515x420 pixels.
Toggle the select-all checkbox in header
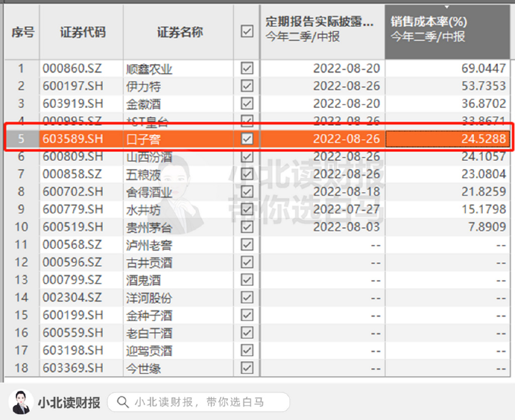click(x=247, y=32)
